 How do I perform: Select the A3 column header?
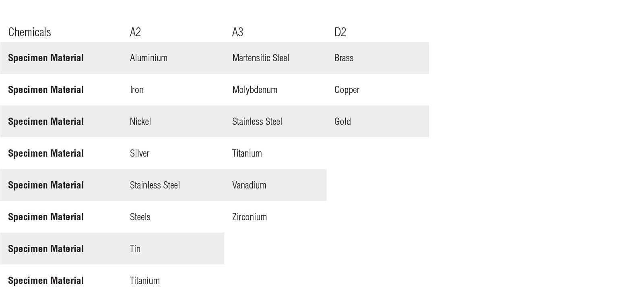(237, 32)
